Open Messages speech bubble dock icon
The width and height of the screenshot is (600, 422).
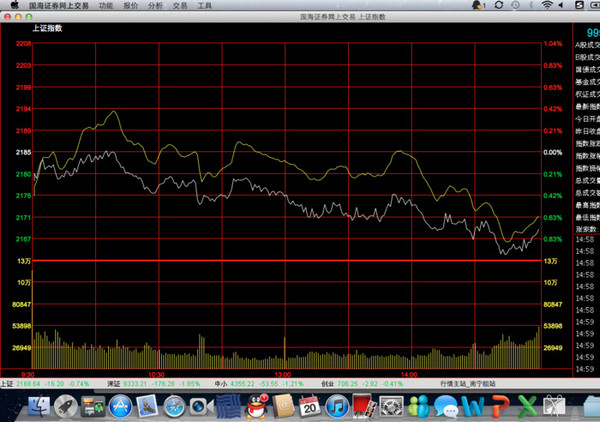445,407
